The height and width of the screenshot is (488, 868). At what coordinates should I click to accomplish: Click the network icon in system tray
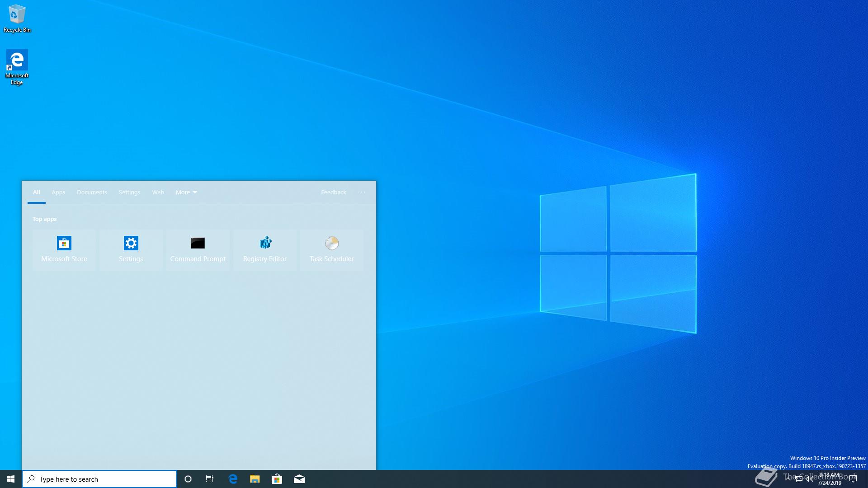click(799, 479)
